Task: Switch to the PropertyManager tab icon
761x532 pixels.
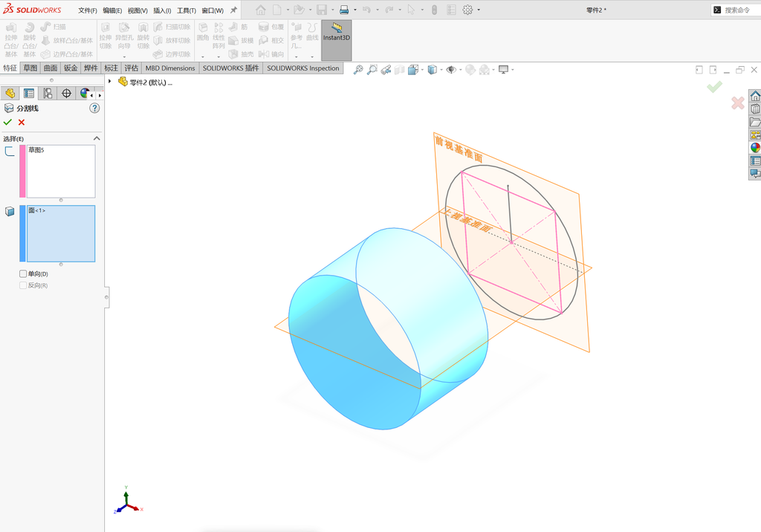Action: (x=29, y=93)
